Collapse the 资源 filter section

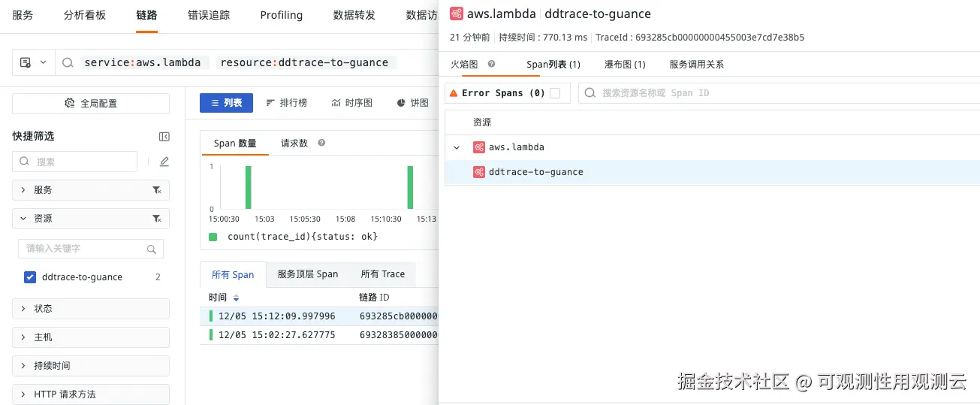pos(91,219)
